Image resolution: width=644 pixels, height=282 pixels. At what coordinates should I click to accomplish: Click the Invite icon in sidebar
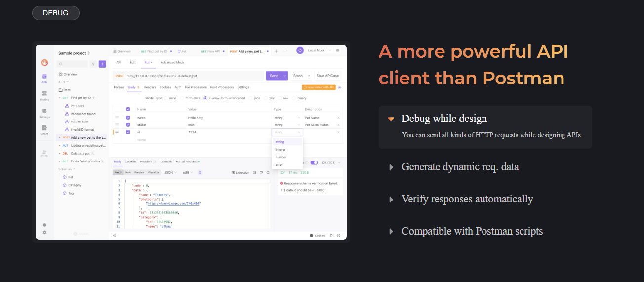click(44, 153)
